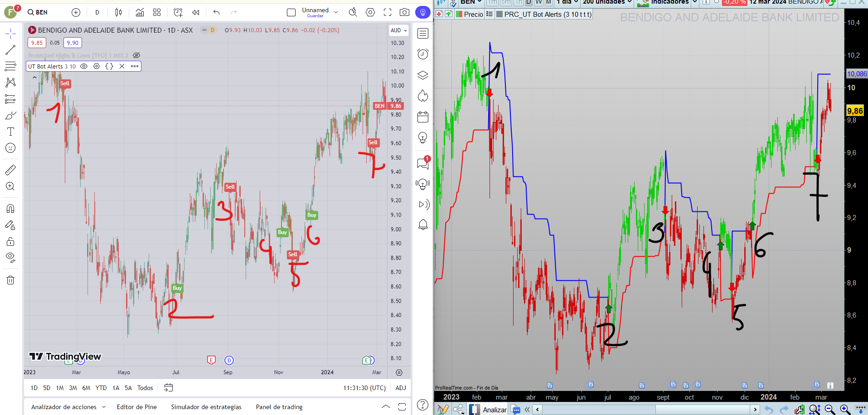Open the Analizador de acciones tab
The image size is (868, 415).
click(x=68, y=407)
